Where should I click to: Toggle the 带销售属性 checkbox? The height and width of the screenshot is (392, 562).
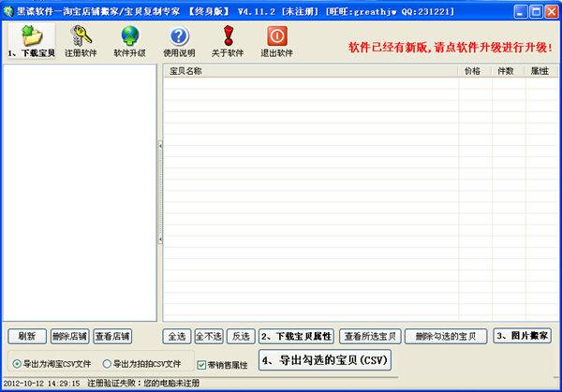[201, 363]
